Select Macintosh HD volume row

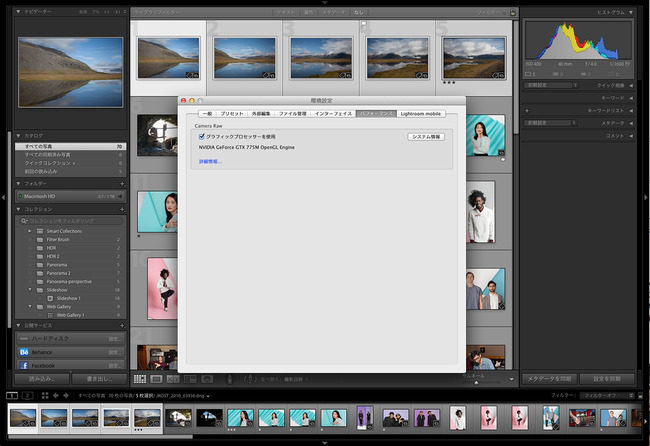(x=70, y=196)
